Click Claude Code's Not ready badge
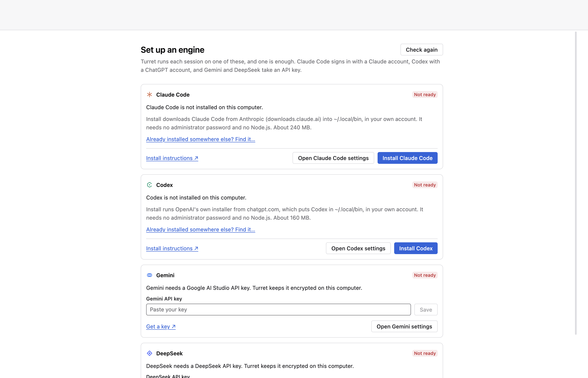The height and width of the screenshot is (378, 588). pos(425,94)
